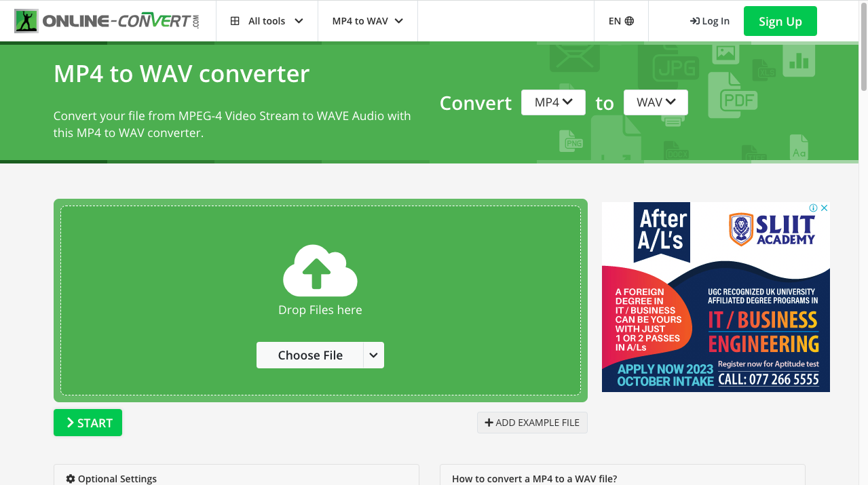This screenshot has height=485, width=868.
Task: Click the globe language icon
Action: (629, 21)
